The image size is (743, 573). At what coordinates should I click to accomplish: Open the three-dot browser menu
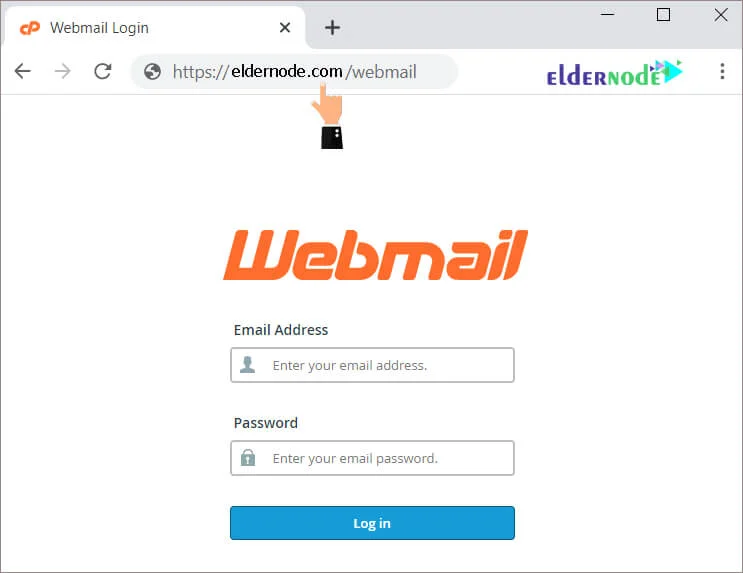pos(722,71)
